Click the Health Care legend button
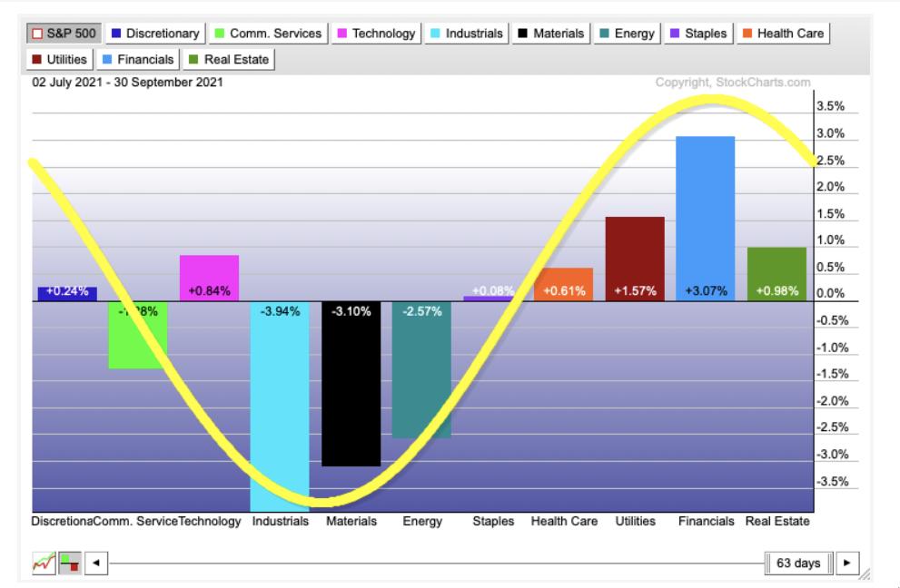Image resolution: width=900 pixels, height=588 pixels. tap(783, 34)
